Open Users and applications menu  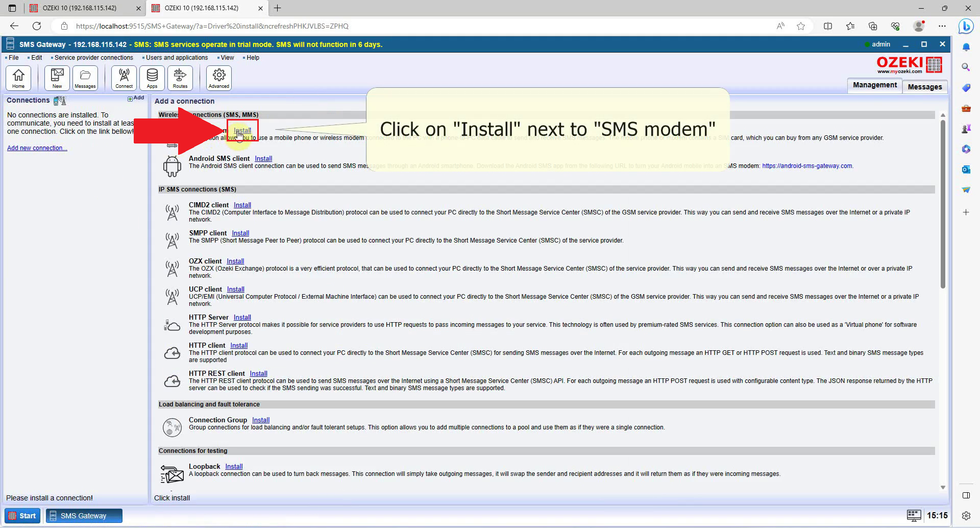[x=177, y=58]
